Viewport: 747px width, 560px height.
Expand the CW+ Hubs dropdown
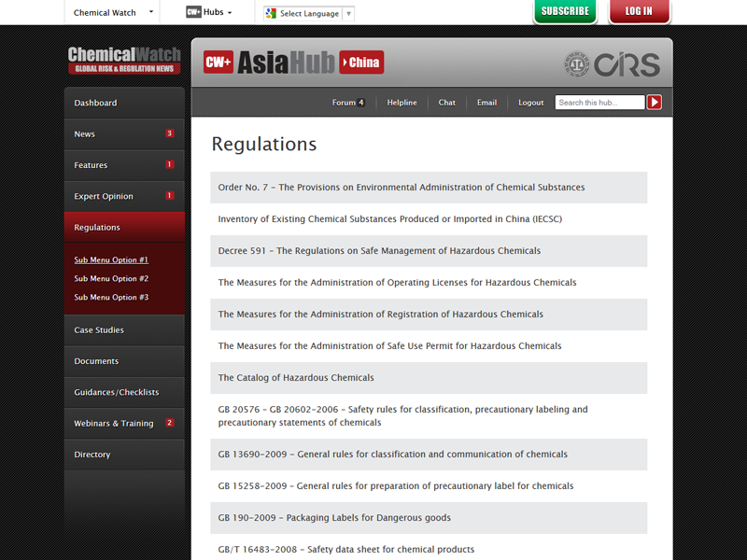208,13
